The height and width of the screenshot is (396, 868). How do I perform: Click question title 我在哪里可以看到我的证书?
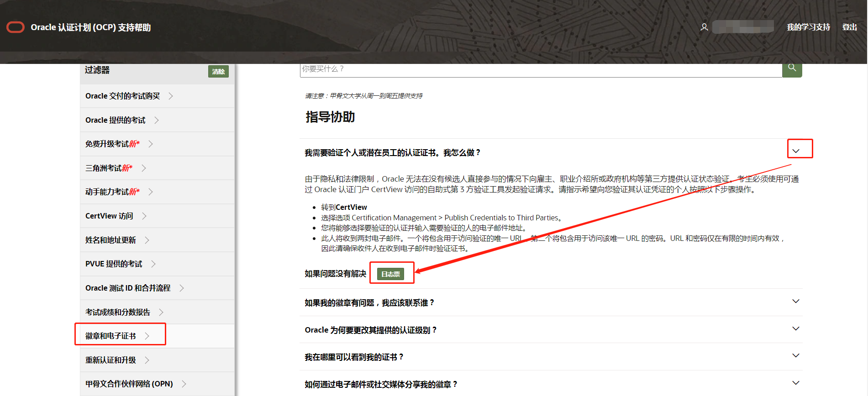354,357
